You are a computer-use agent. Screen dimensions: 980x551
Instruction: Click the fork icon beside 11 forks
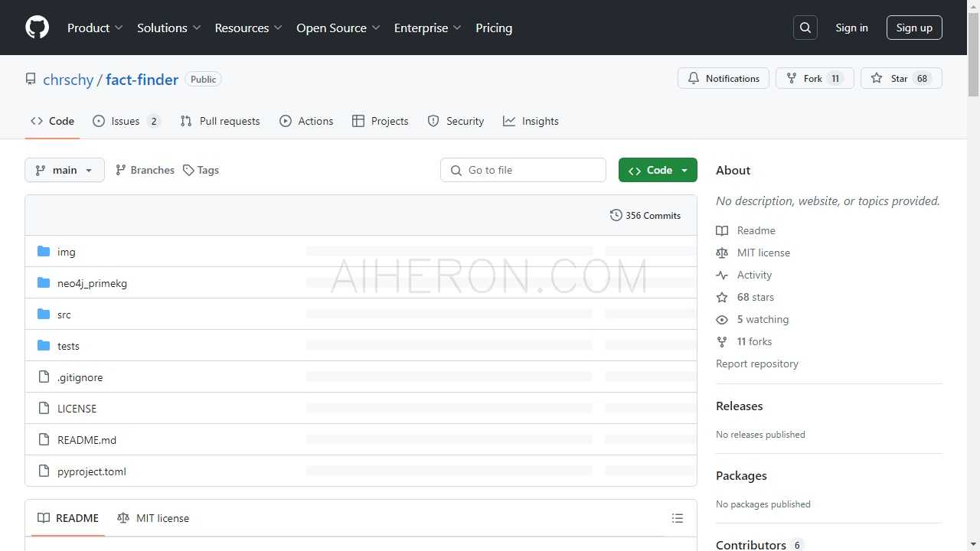(722, 341)
